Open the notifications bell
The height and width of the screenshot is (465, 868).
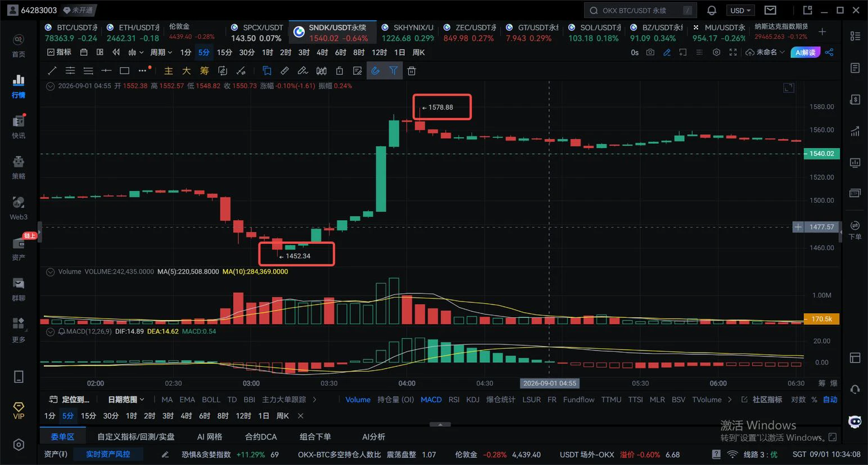(712, 10)
